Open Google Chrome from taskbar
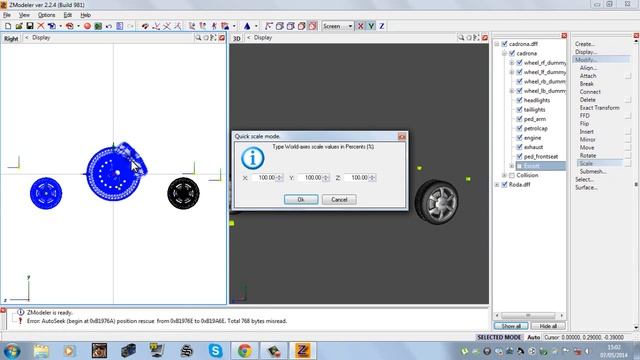 (244, 351)
